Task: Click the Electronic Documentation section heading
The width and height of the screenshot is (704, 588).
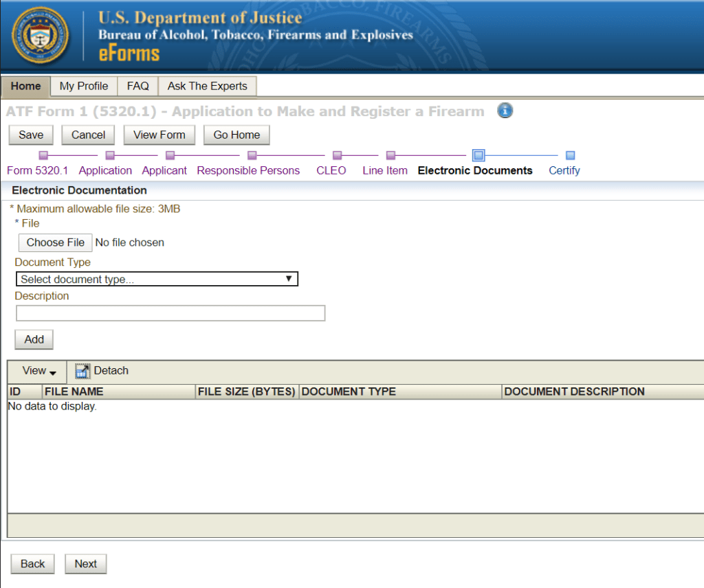Action: click(80, 190)
